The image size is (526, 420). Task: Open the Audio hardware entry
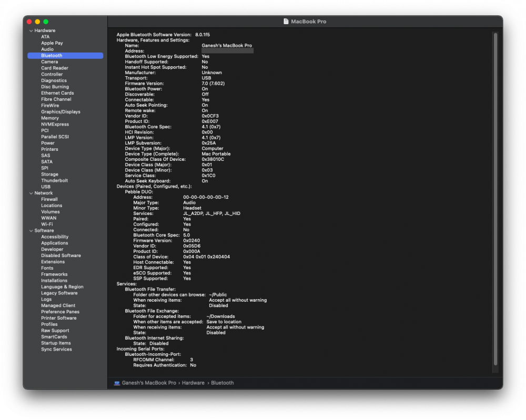click(47, 49)
